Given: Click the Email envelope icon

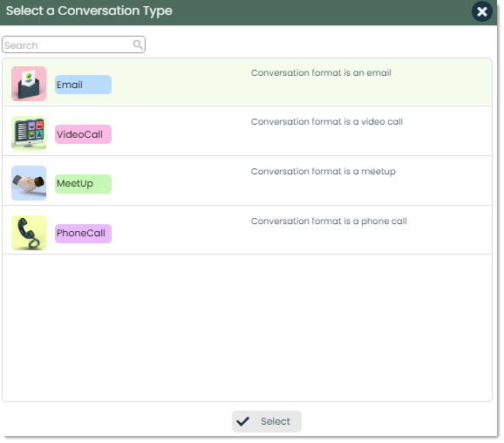Looking at the screenshot, I should coord(29,84).
